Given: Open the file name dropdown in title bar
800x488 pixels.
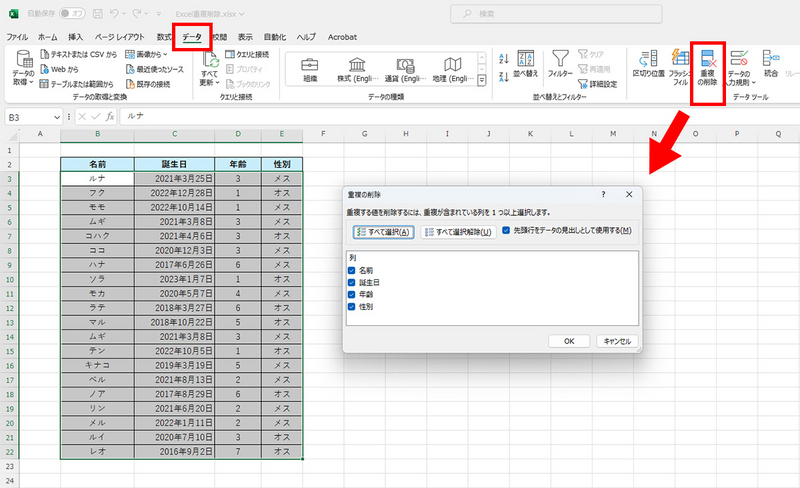Looking at the screenshot, I should tap(242, 14).
